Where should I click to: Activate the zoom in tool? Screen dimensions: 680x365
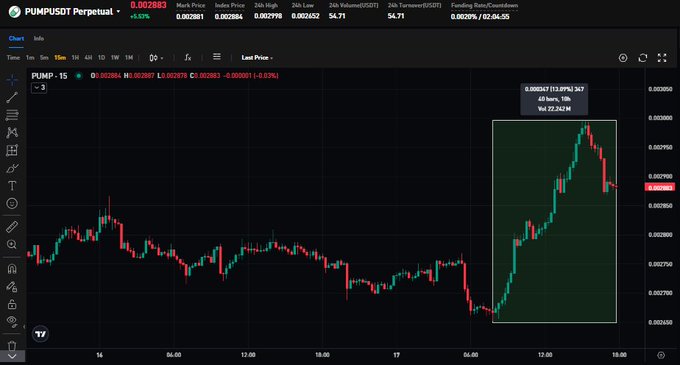12,244
